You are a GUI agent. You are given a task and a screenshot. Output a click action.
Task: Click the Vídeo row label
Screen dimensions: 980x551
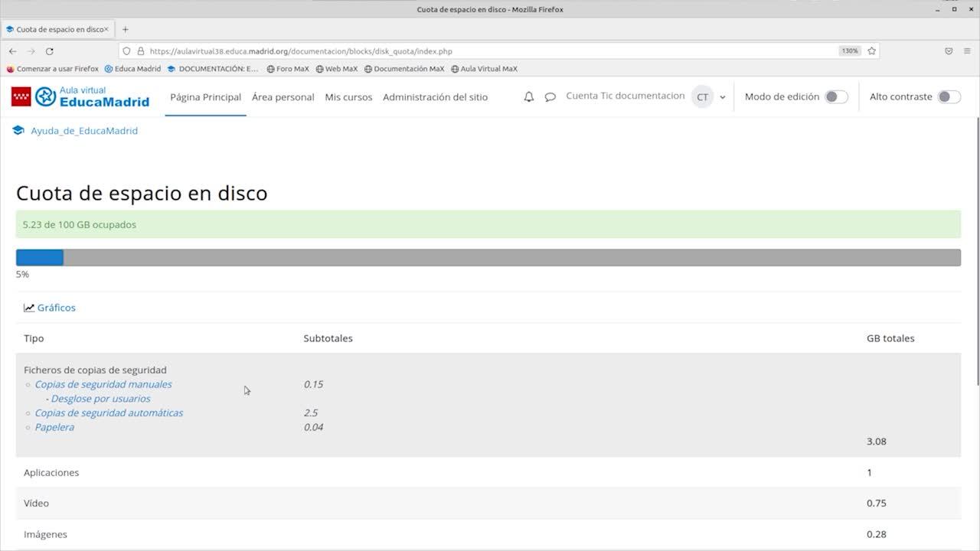pyautogui.click(x=36, y=504)
